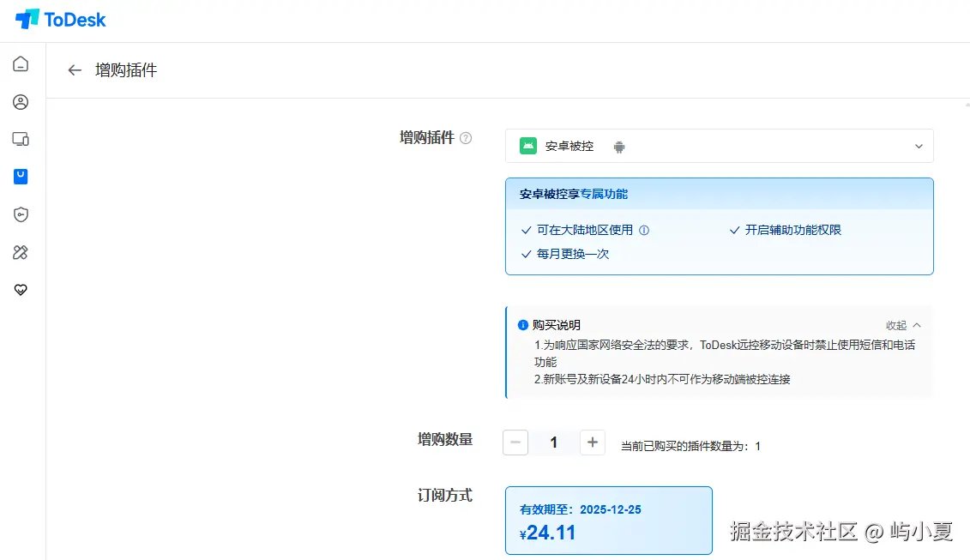Image resolution: width=970 pixels, height=560 pixels.
Task: Click the 专属功能 link text
Action: [604, 195]
